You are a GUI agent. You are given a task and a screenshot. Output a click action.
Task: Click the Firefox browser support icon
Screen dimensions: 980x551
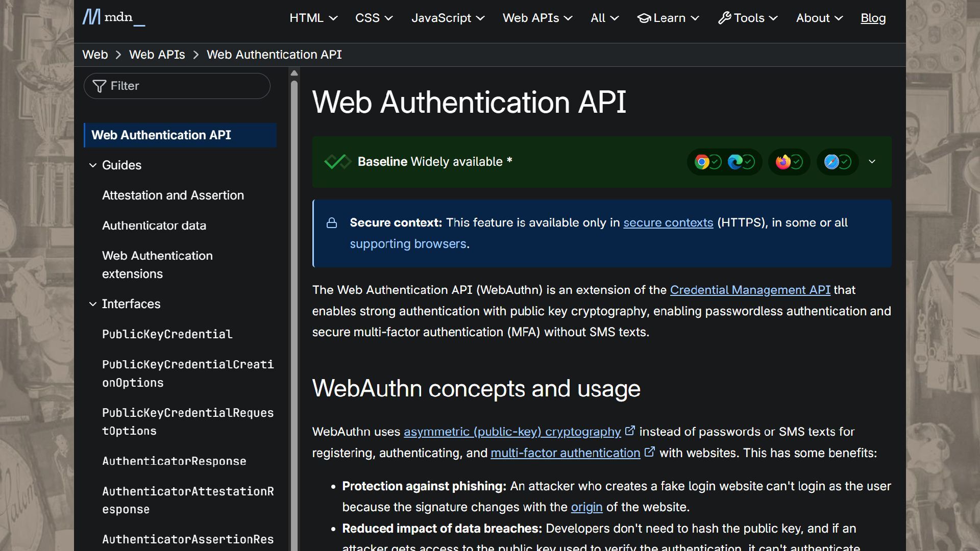click(x=782, y=162)
